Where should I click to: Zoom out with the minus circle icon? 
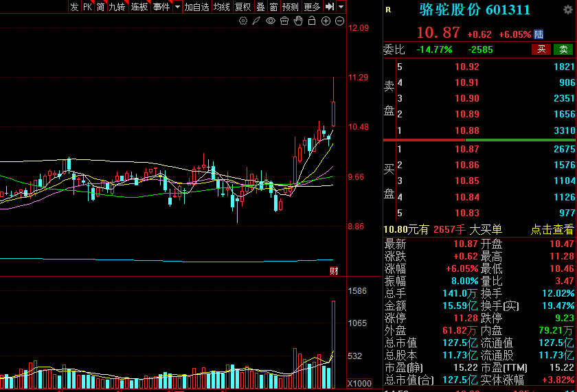click(340, 21)
